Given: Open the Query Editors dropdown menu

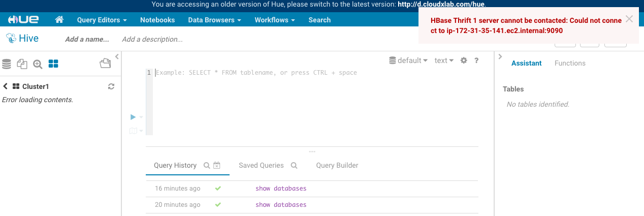Looking at the screenshot, I should [x=102, y=20].
